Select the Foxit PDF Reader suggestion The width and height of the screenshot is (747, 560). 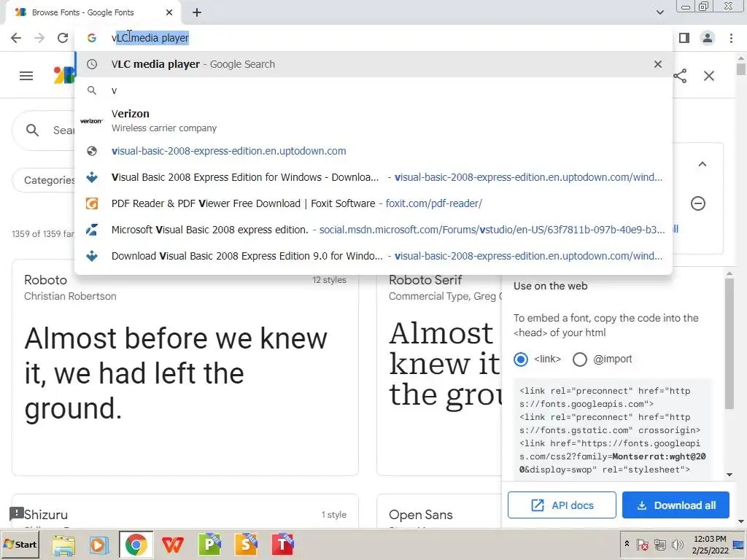pos(373,203)
